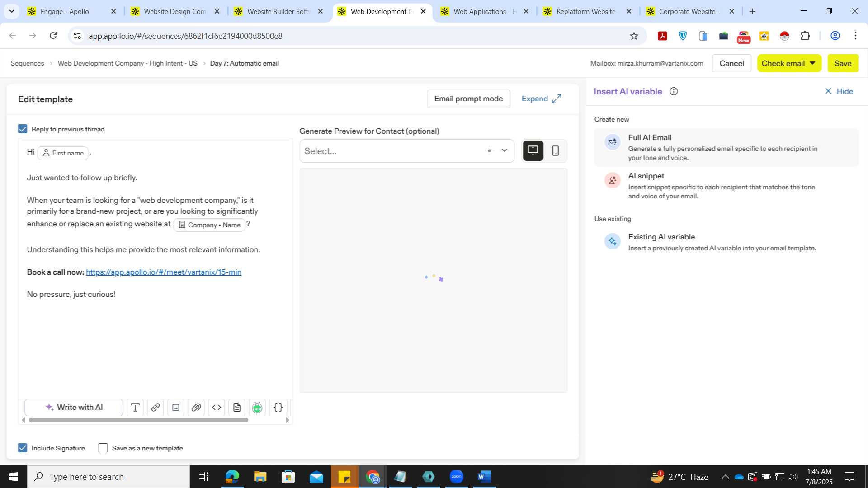
Task: Open Zoom from the taskbar
Action: pos(457,477)
